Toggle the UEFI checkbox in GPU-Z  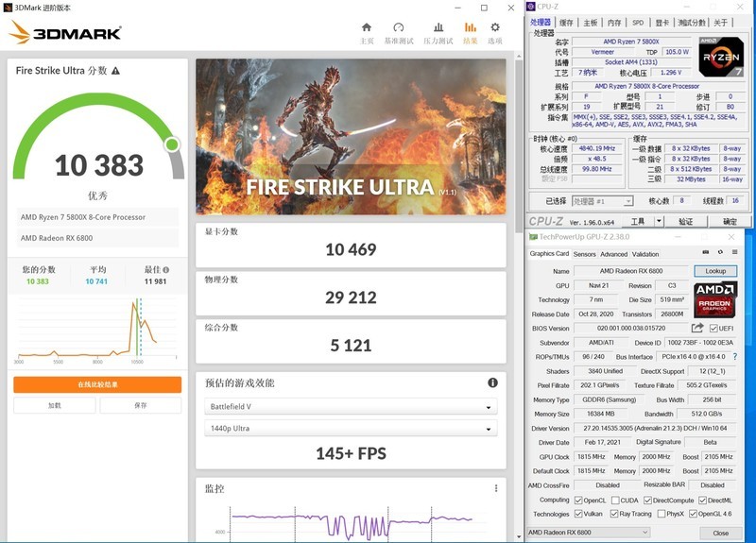[x=713, y=329]
